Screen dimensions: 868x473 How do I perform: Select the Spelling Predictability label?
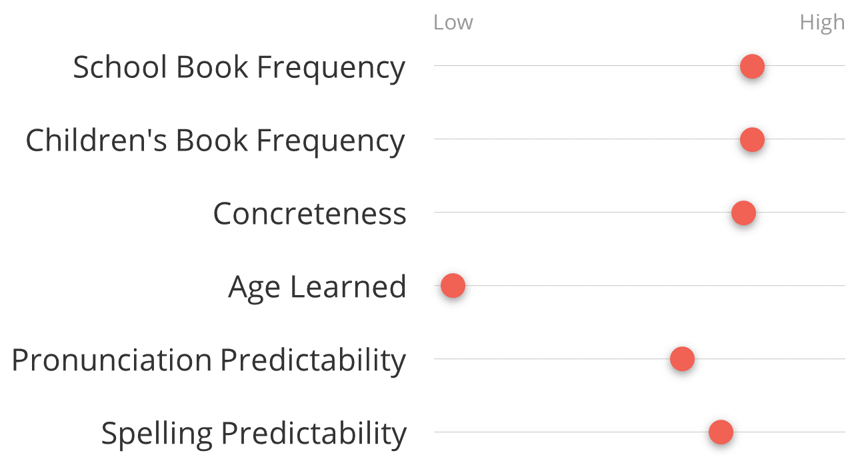(253, 434)
